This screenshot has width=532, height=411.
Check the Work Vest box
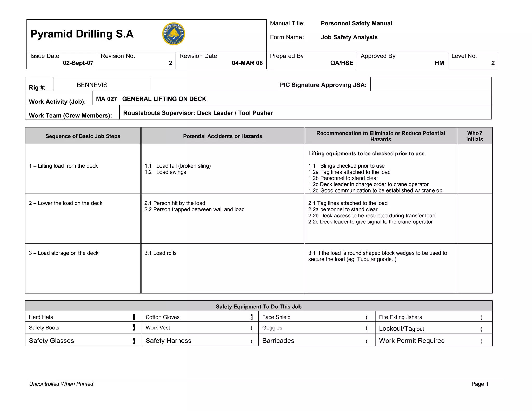tap(251, 328)
